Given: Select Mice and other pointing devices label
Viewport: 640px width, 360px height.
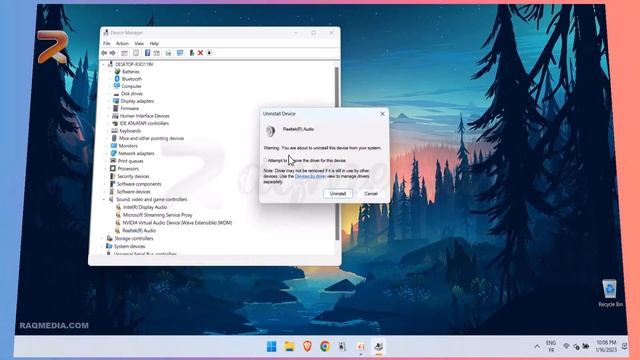Looking at the screenshot, I should pyautogui.click(x=151, y=138).
